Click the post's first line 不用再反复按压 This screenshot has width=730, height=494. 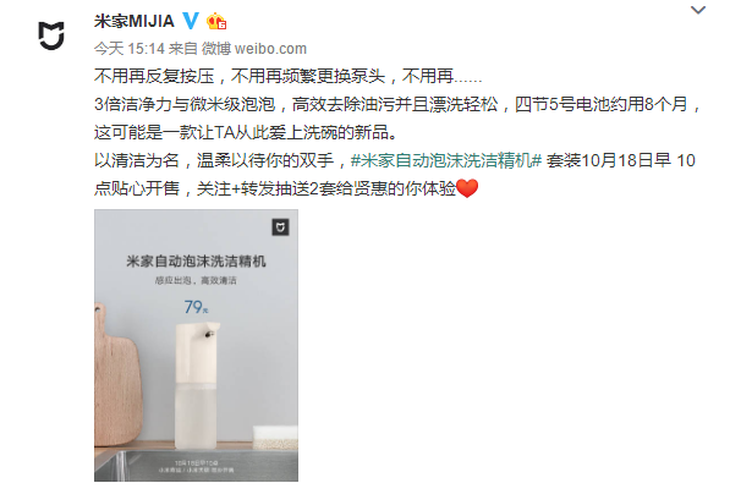pos(154,76)
